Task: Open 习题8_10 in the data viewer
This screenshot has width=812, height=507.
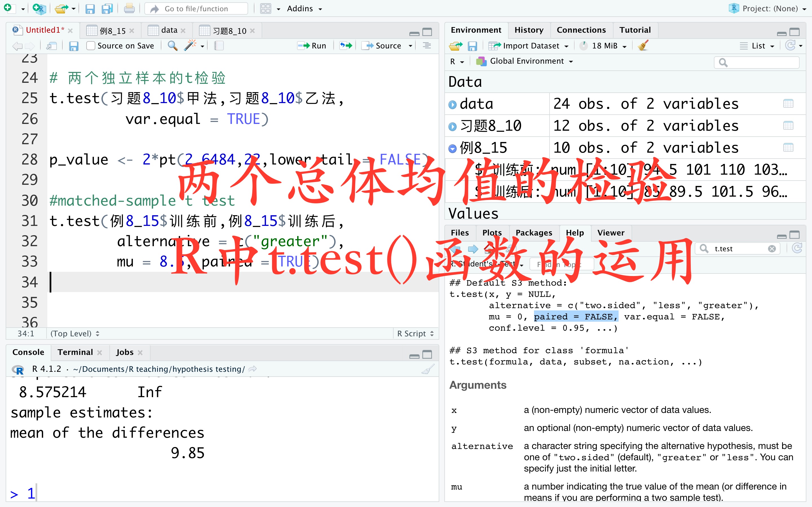Action: click(x=789, y=125)
